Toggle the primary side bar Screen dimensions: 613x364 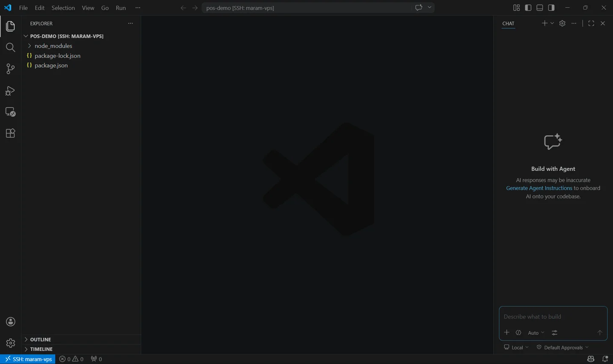pyautogui.click(x=528, y=8)
